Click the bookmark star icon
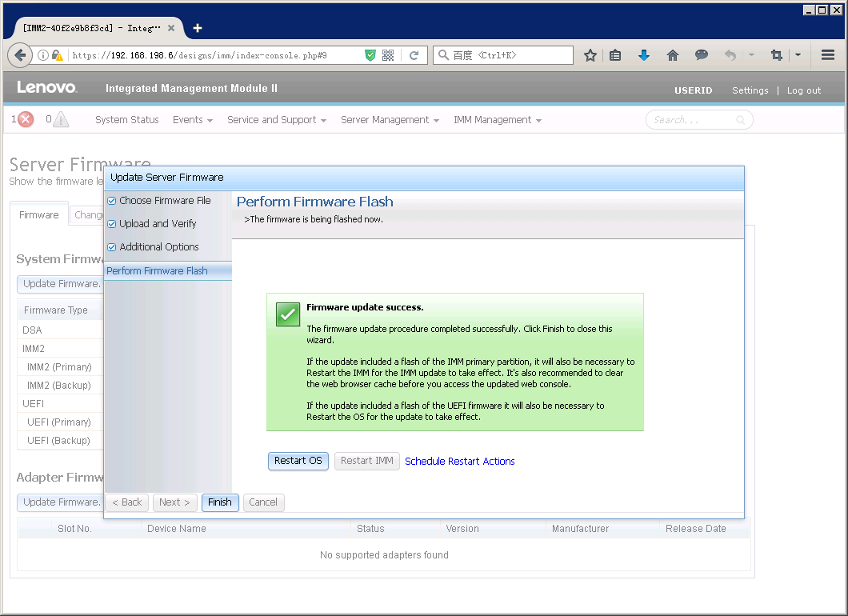The width and height of the screenshot is (848, 616). tap(590, 55)
